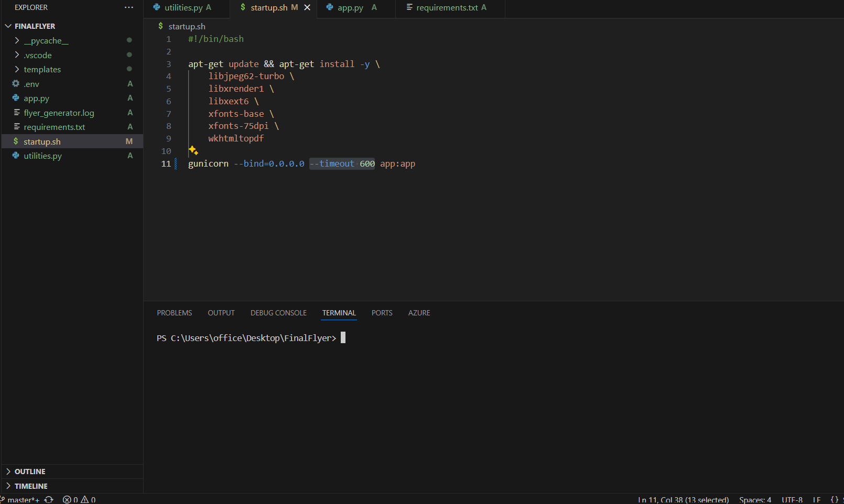844x504 pixels.
Task: Open the DEBUG CONSOLE panel tab
Action: pyautogui.click(x=278, y=313)
